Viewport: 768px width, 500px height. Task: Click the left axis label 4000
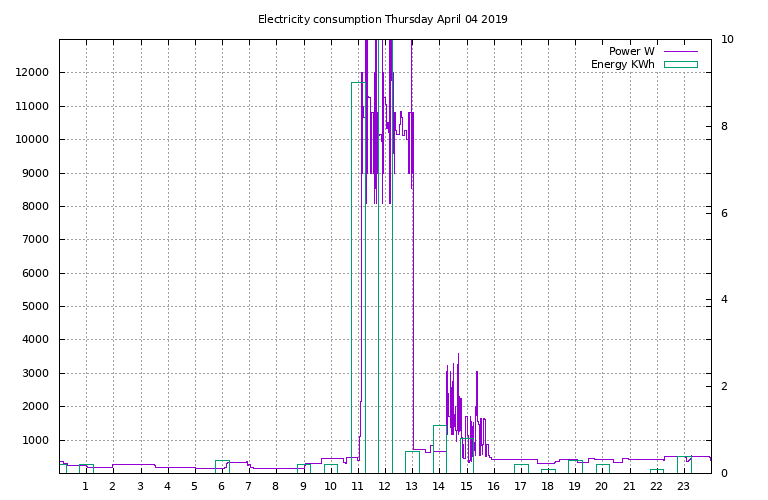click(35, 339)
